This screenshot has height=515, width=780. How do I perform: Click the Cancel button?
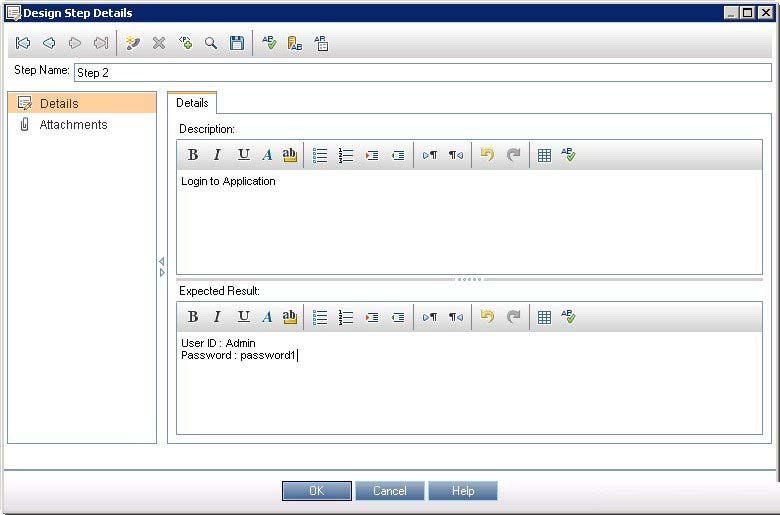(x=390, y=491)
